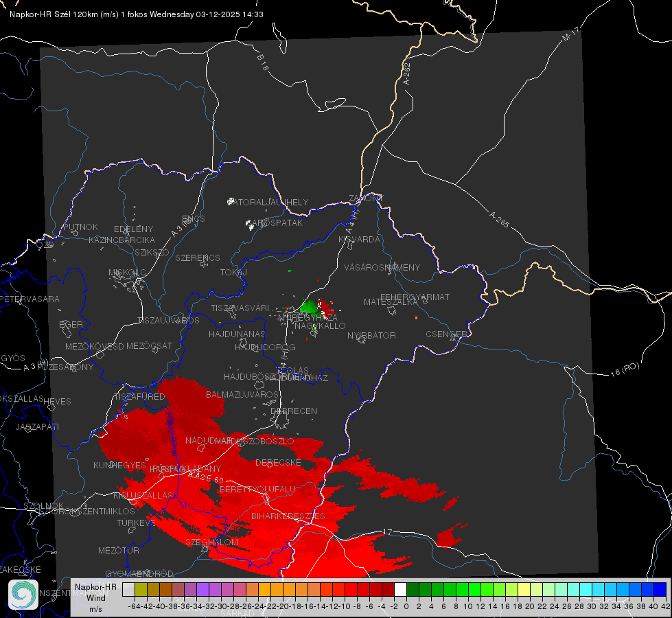
Task: Pick the purple swatch between -34 and -32
Action: 202,589
